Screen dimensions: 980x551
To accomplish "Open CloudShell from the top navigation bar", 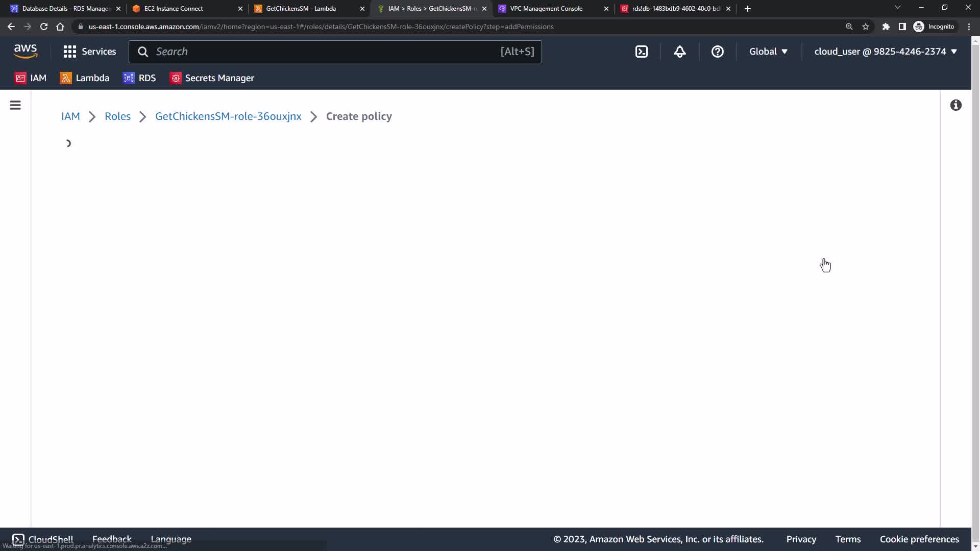I will coord(642,52).
